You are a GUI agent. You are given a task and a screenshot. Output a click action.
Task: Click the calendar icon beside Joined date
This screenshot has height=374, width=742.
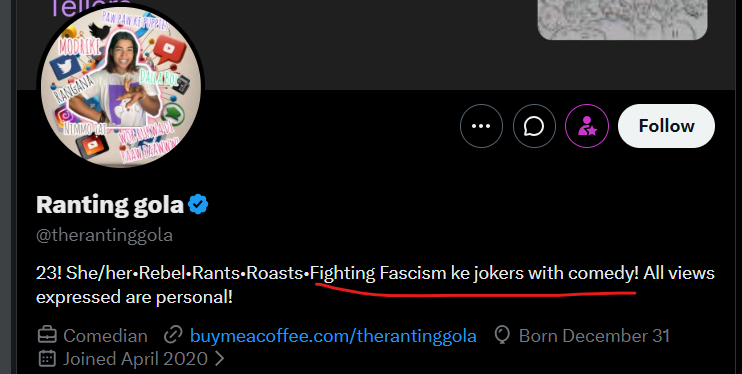[47, 358]
